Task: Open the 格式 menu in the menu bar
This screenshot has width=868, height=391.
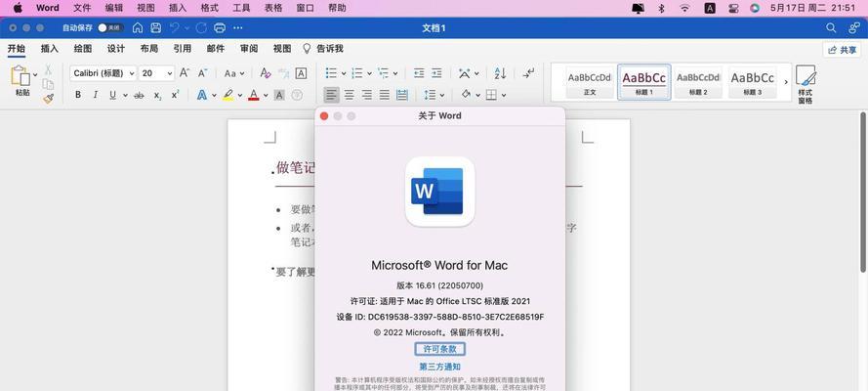Action: (209, 8)
